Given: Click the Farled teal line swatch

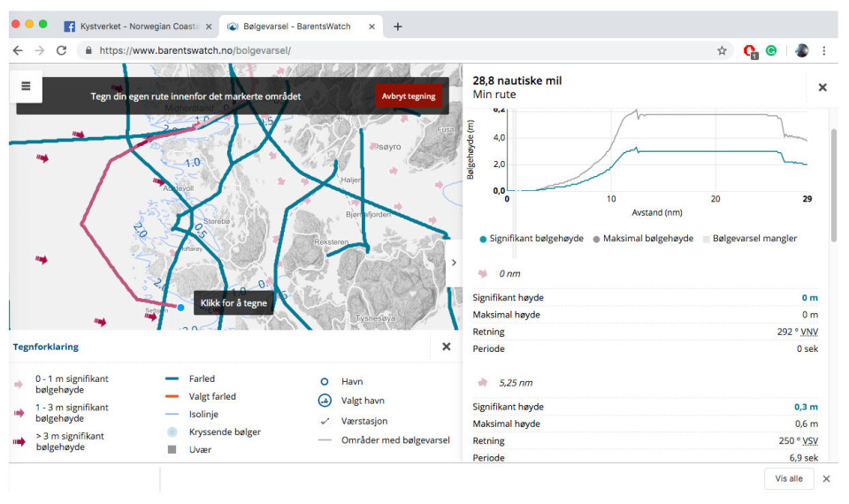Looking at the screenshot, I should coord(172,379).
